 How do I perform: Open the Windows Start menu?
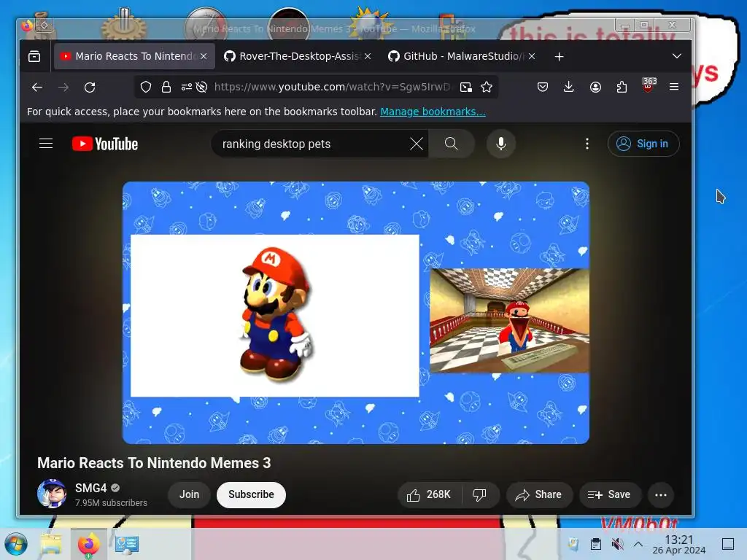(16, 544)
